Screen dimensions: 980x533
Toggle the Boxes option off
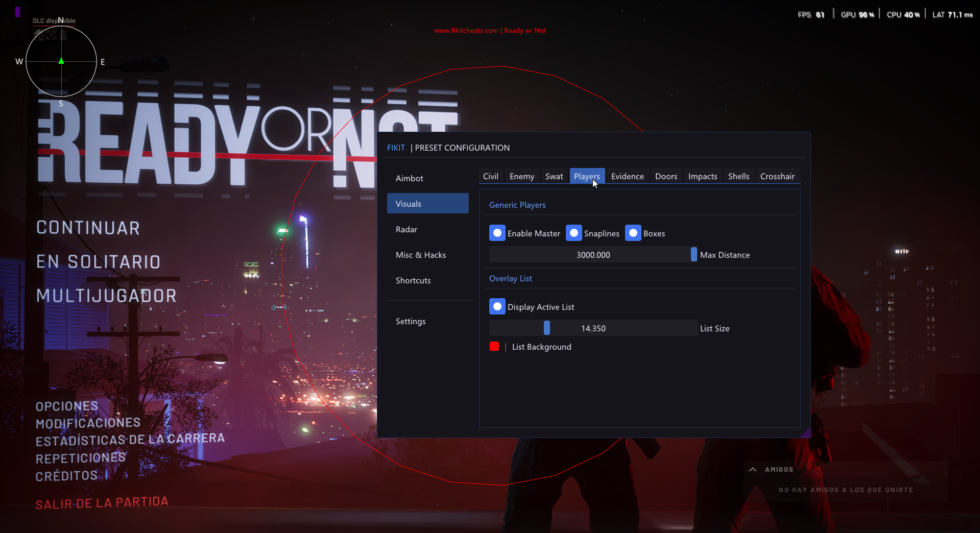click(x=633, y=233)
